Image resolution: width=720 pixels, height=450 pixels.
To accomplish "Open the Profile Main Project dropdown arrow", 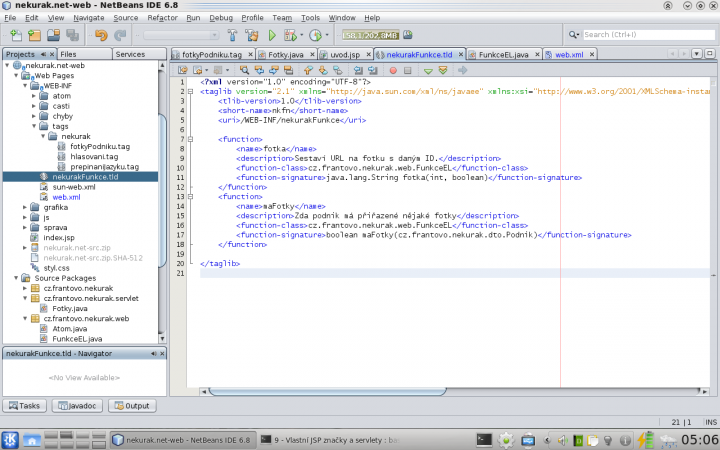I will point(327,35).
